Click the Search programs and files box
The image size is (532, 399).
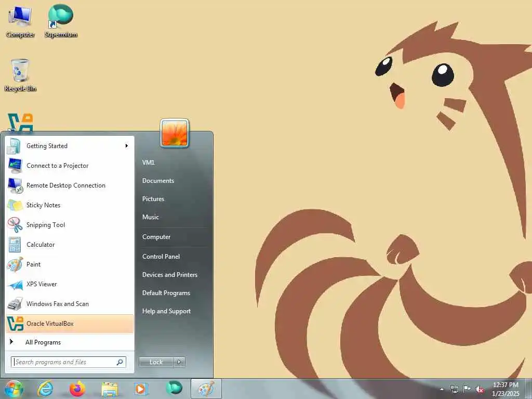point(69,362)
